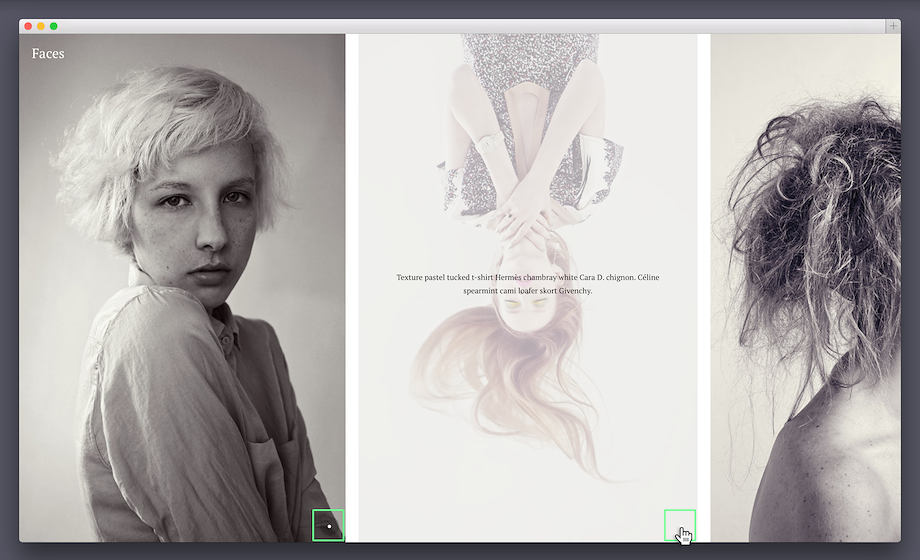
Task: Close the window with red button
Action: 29,26
